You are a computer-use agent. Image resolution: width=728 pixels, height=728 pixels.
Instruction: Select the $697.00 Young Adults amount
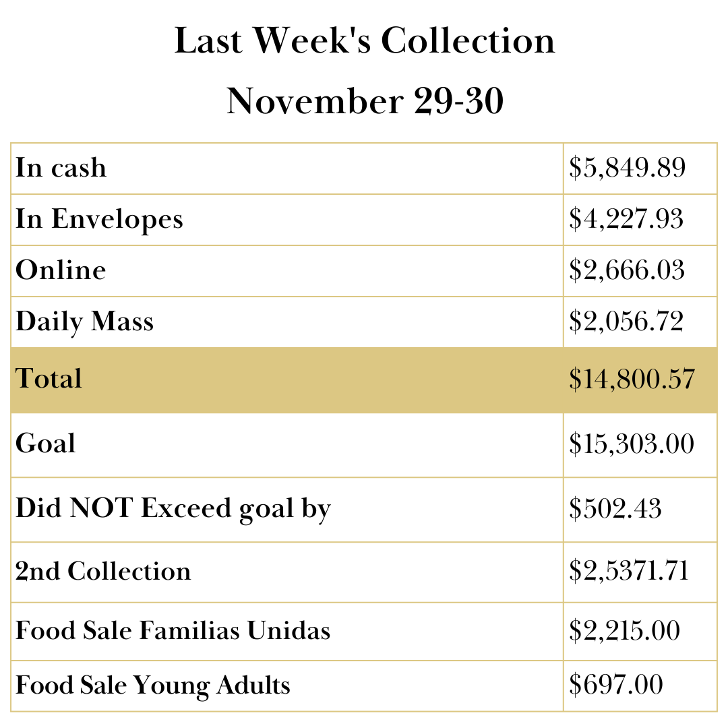(x=615, y=686)
